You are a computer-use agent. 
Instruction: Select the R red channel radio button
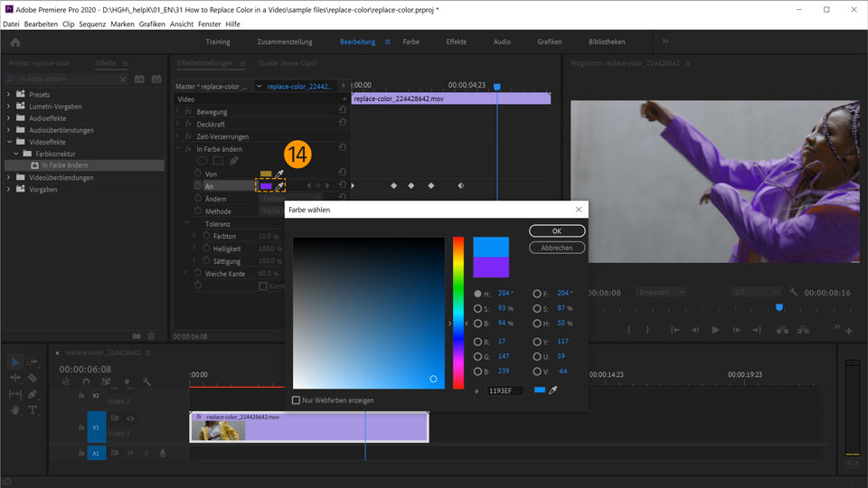coord(477,342)
